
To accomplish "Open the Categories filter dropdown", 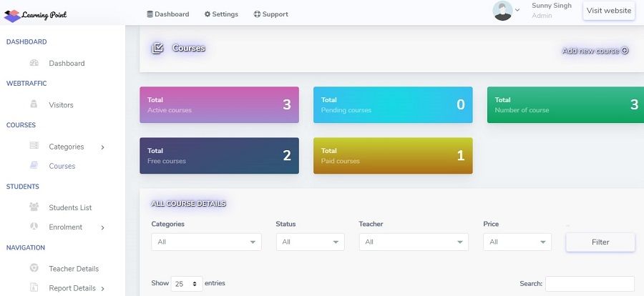I will (207, 242).
